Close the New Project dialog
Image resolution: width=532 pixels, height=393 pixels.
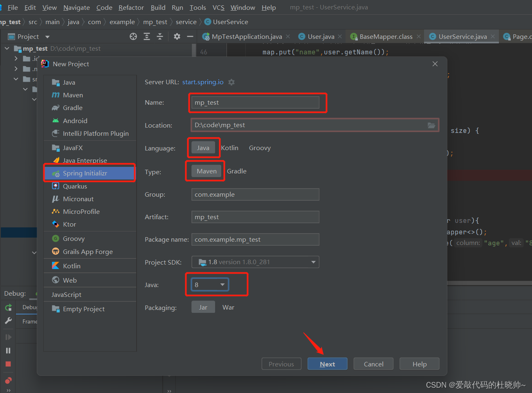435,64
